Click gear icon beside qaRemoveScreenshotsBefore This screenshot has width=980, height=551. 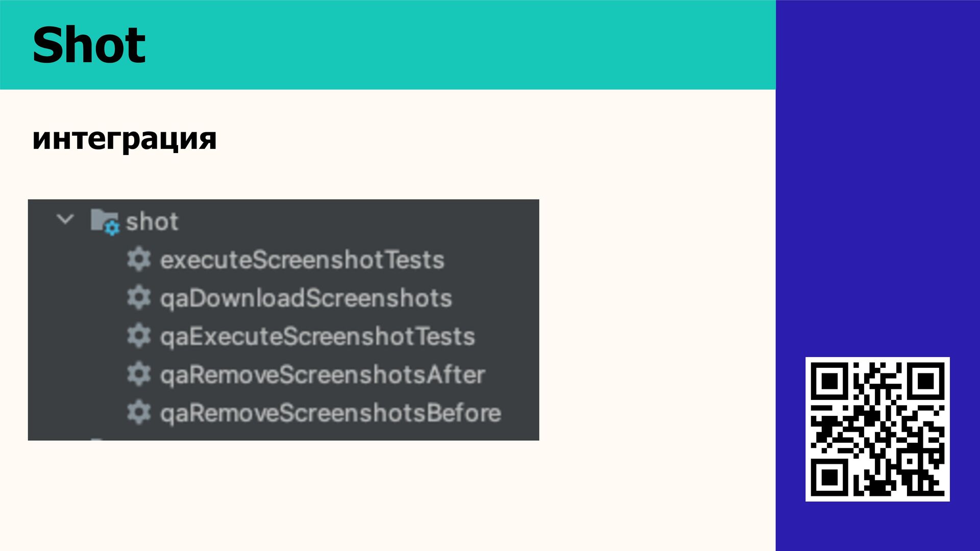point(138,412)
